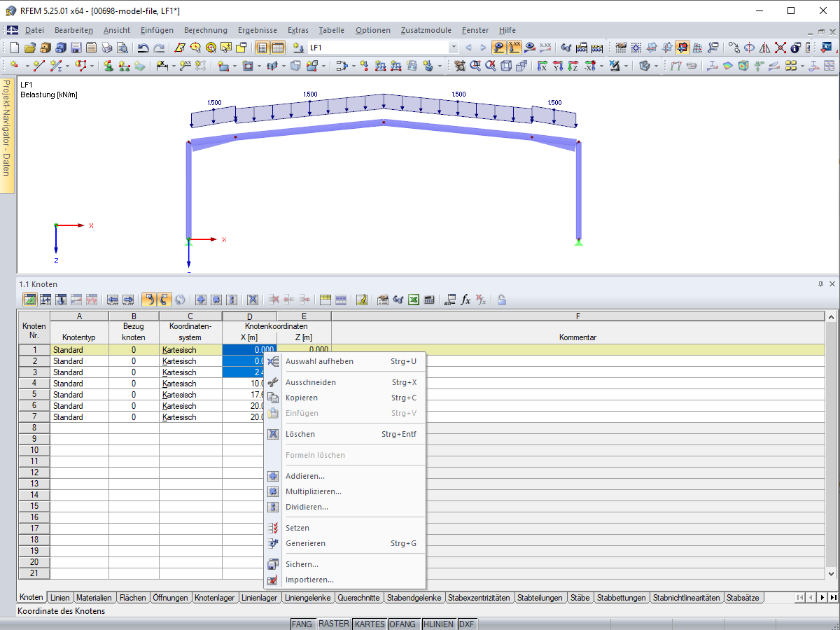Click the New file icon
The height and width of the screenshot is (630, 840).
14,48
